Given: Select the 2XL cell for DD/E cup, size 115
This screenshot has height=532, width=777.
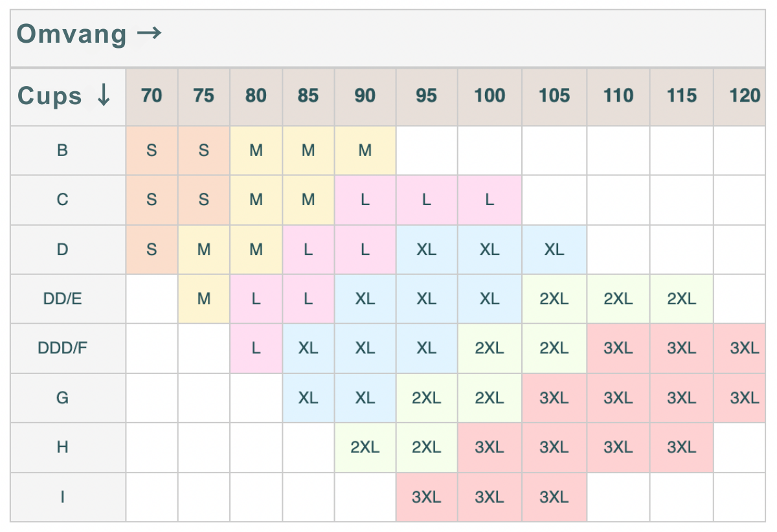Looking at the screenshot, I should tap(681, 299).
